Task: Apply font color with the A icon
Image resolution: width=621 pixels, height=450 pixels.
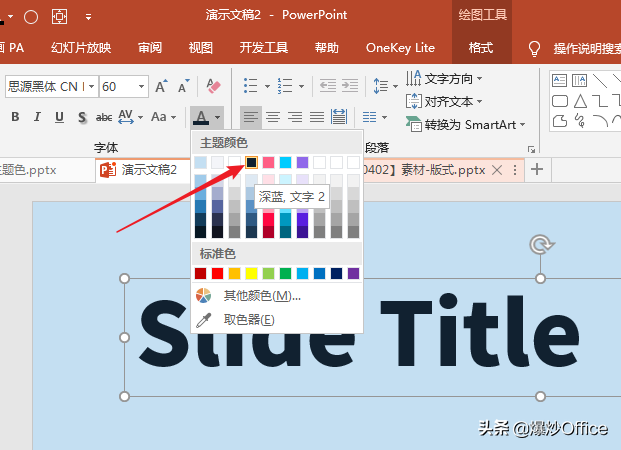Action: click(201, 117)
